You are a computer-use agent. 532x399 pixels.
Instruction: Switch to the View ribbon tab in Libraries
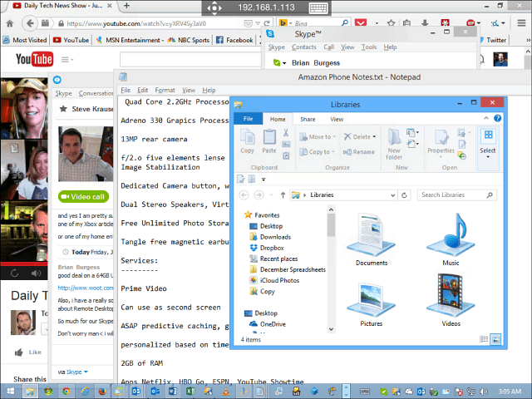pos(337,119)
